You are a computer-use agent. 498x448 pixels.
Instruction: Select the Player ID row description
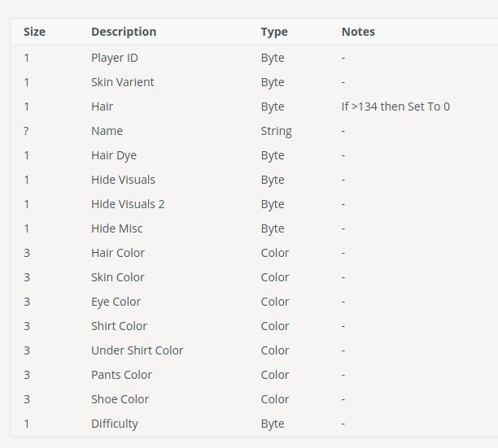[x=115, y=58]
